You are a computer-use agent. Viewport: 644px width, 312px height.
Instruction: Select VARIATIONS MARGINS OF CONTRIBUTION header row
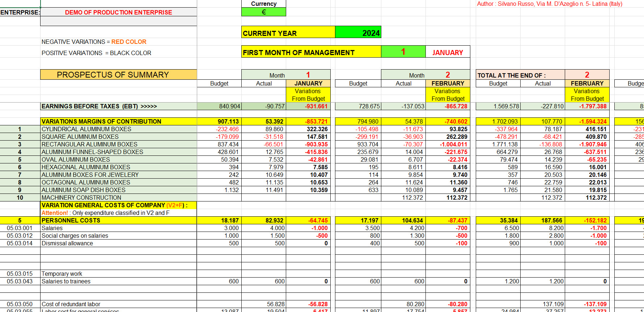point(118,121)
